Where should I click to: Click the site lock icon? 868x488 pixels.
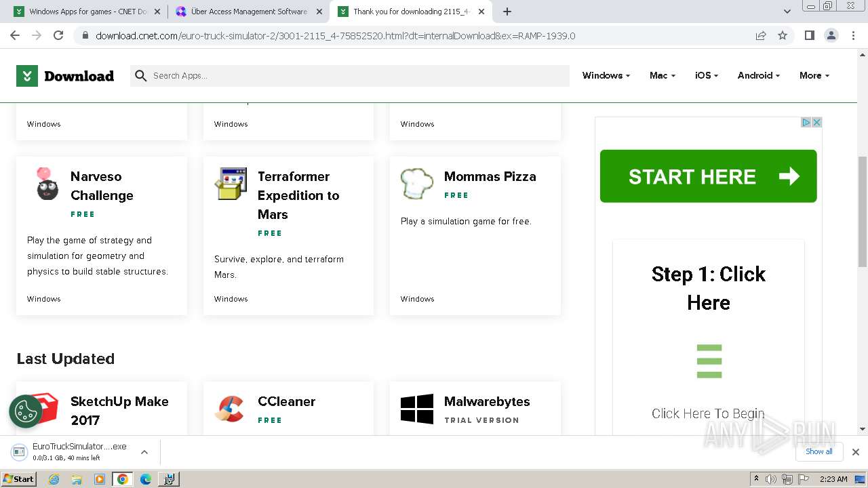pos(85,36)
